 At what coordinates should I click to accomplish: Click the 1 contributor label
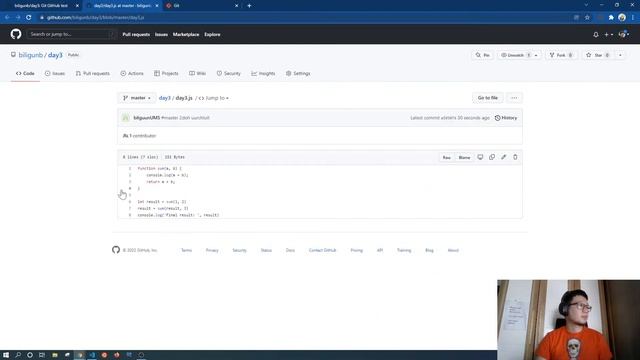140,136
